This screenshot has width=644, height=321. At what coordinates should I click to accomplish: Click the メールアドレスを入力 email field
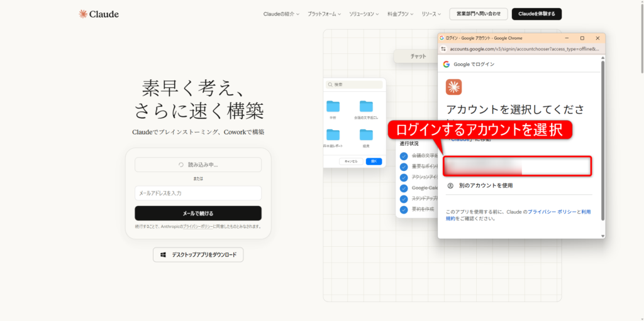(198, 193)
